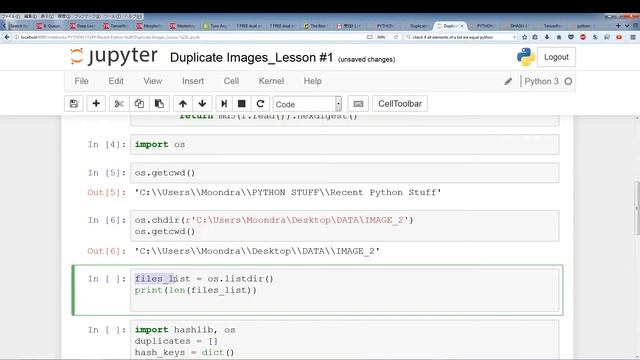Move the selected cell up

point(183,104)
